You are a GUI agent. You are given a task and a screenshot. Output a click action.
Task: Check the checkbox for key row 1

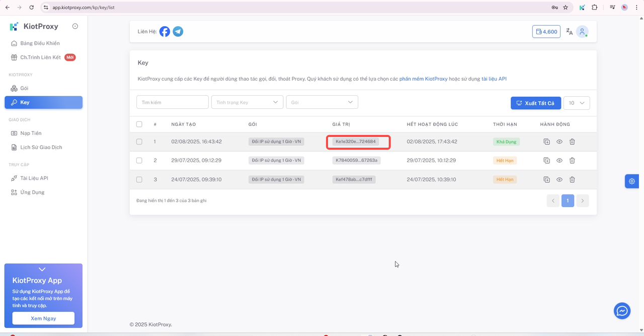coord(139,142)
